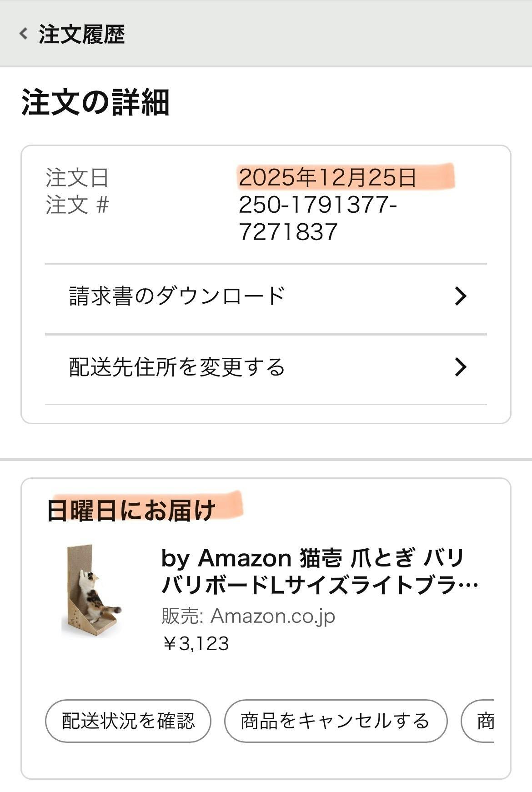Tap the 日曜日にお届け delivery heading
The width and height of the screenshot is (532, 792).
(131, 510)
